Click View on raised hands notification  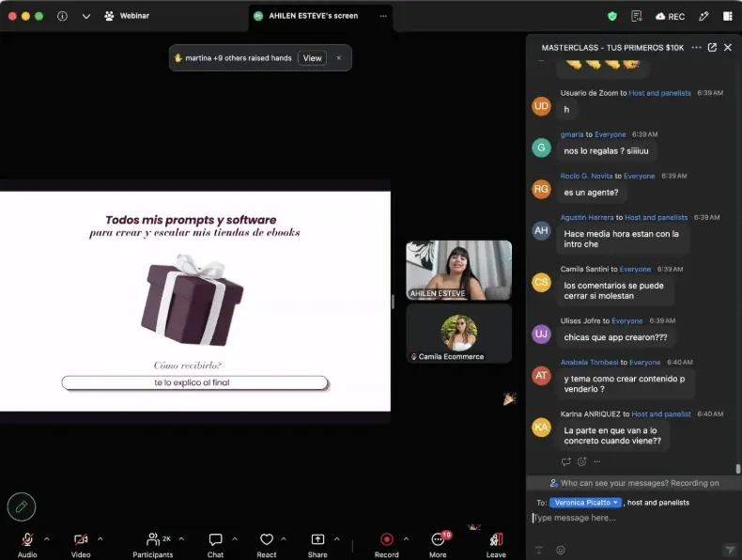point(313,57)
